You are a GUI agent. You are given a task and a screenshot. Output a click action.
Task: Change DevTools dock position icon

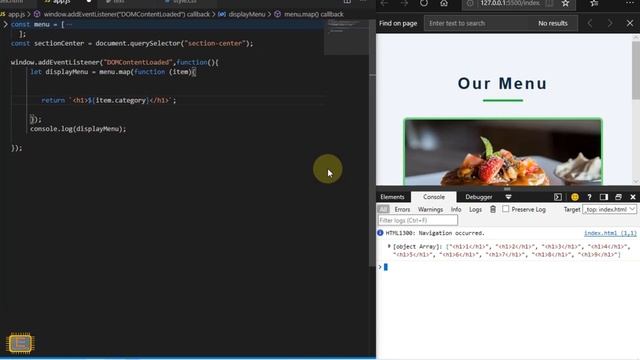click(604, 197)
